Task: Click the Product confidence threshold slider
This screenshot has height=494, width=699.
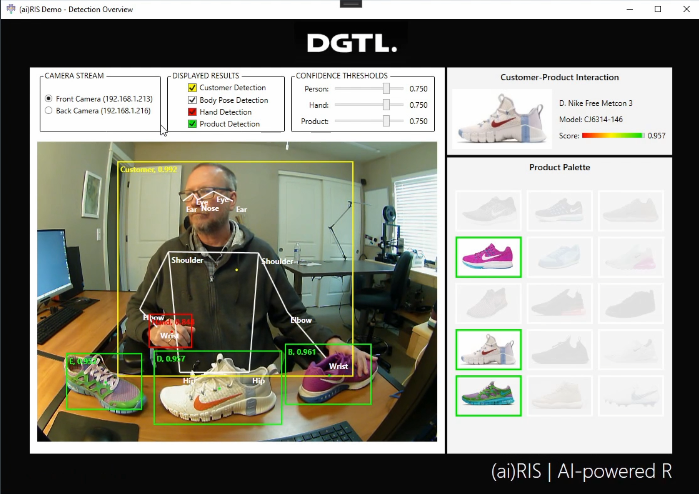Action: [386, 121]
